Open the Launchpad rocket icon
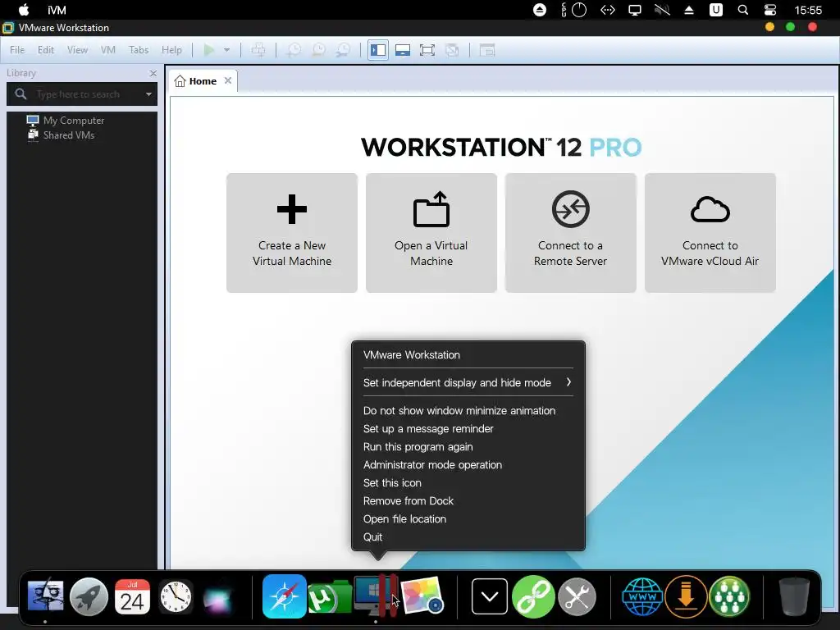This screenshot has width=840, height=630. click(89, 596)
